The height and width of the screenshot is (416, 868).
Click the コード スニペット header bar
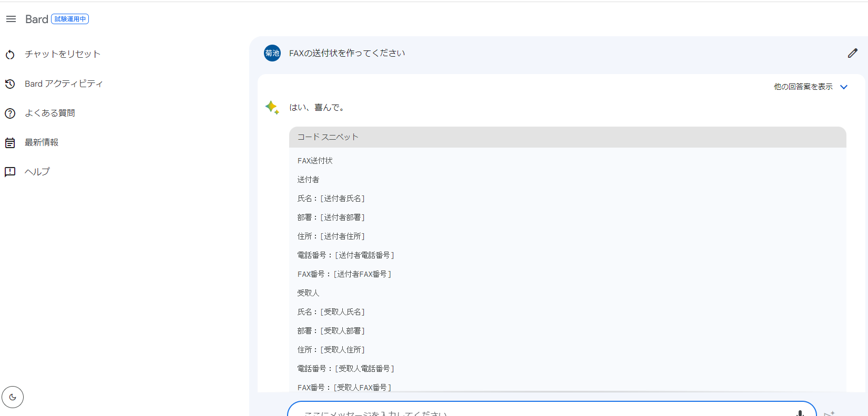(x=567, y=137)
